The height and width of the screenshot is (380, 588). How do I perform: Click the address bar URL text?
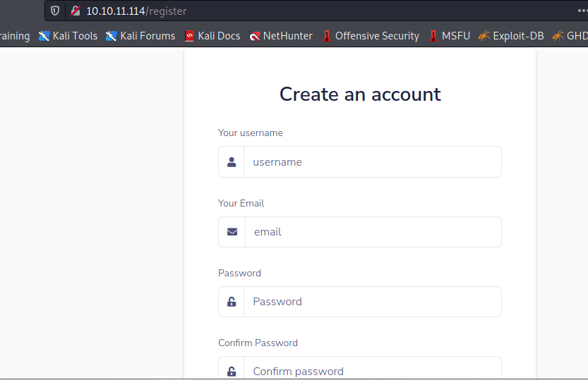tap(136, 11)
